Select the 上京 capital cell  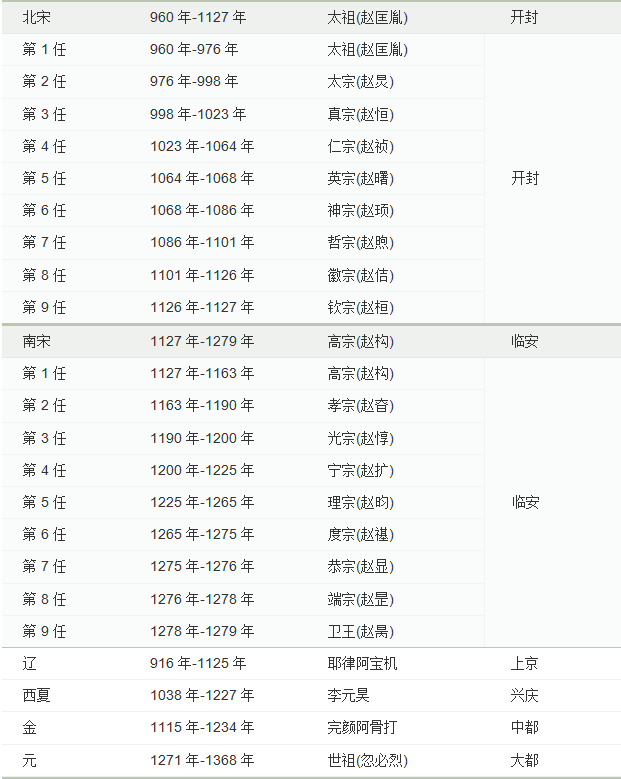(524, 663)
